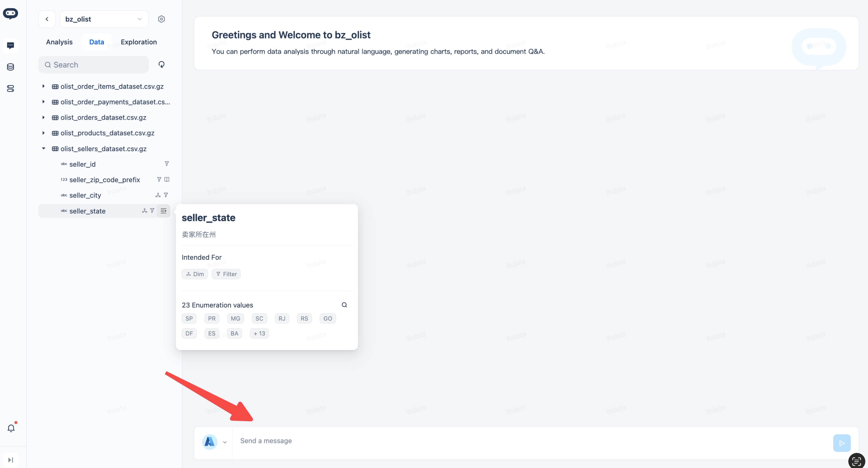Screen dimensions: 868x468
Task: Collapse the bottom sidebar expand arrow
Action: pos(11,460)
